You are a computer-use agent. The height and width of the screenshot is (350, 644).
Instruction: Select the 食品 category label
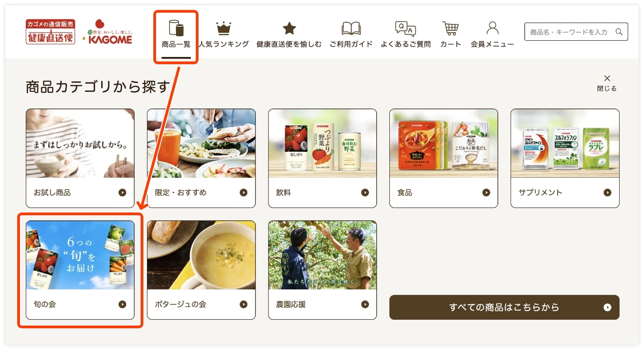405,193
